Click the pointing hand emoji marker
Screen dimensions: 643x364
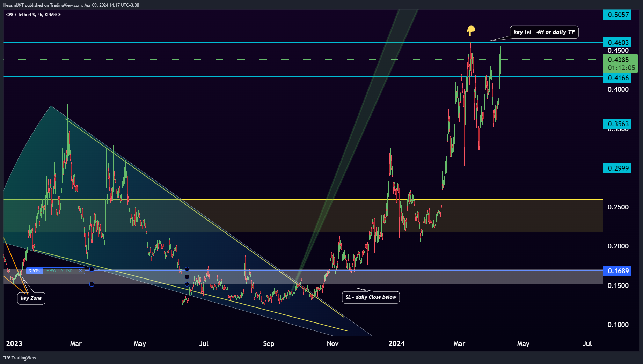[x=471, y=31]
